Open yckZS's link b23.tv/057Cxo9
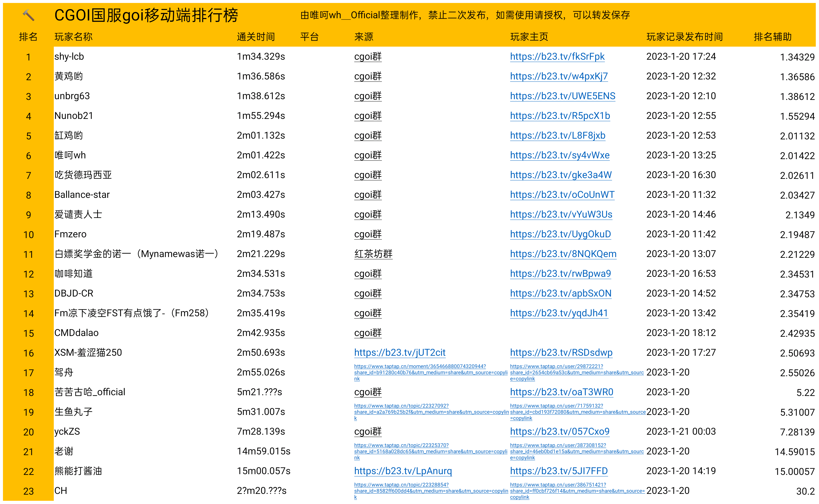 (560, 431)
